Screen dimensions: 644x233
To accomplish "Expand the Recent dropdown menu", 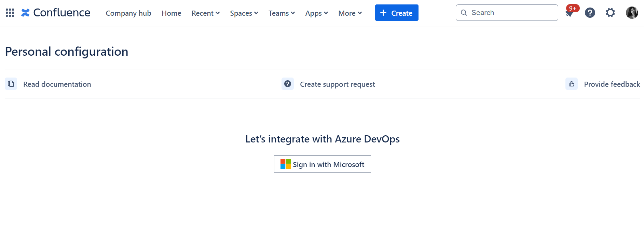I will point(205,13).
